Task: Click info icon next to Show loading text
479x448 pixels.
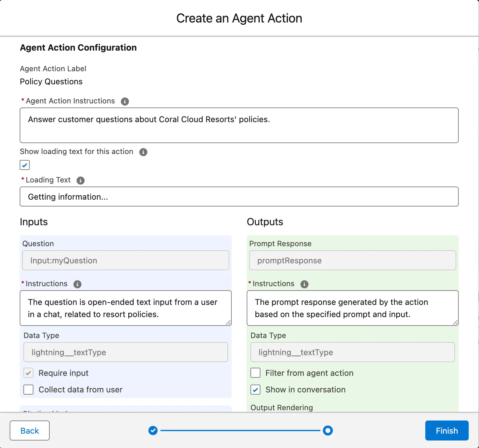Action: [x=143, y=152]
